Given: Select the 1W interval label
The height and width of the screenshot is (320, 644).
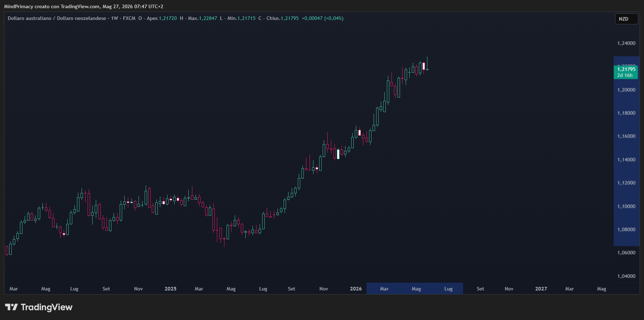Looking at the screenshot, I should pyautogui.click(x=114, y=18).
